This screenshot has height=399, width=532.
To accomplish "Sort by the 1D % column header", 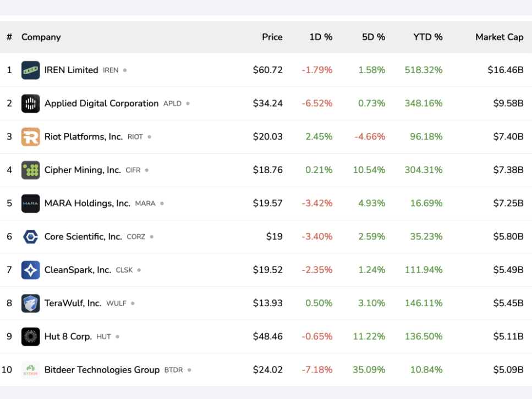I will tap(321, 37).
